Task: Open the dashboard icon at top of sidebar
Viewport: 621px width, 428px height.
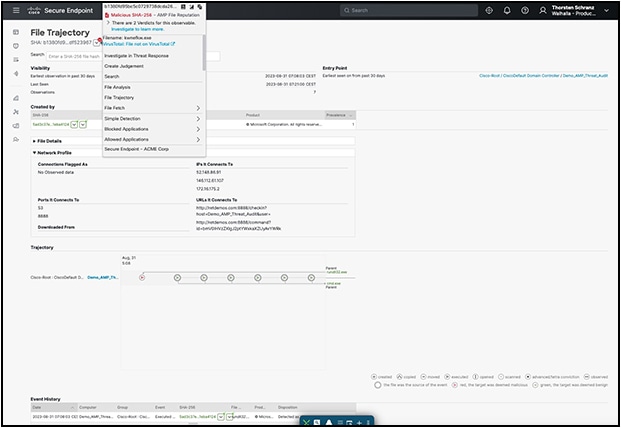Action: click(16, 32)
